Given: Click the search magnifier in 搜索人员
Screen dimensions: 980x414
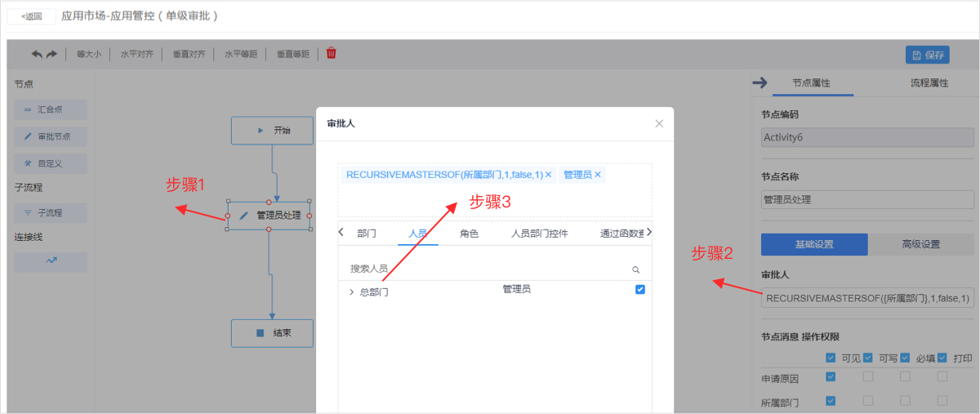Looking at the screenshot, I should tap(635, 269).
